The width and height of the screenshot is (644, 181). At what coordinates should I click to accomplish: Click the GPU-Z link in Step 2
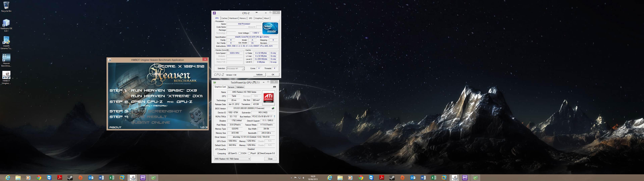184,102
